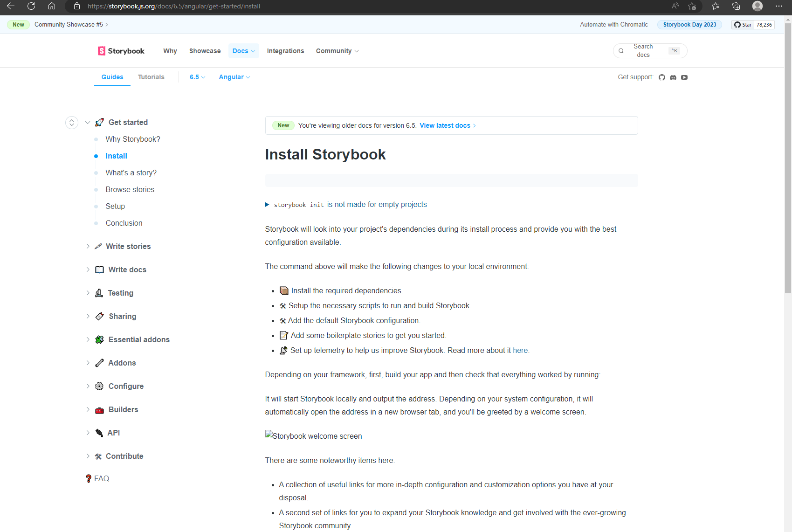Click the sidebar collapse arrows icon
The height and width of the screenshot is (532, 792).
coord(72,122)
